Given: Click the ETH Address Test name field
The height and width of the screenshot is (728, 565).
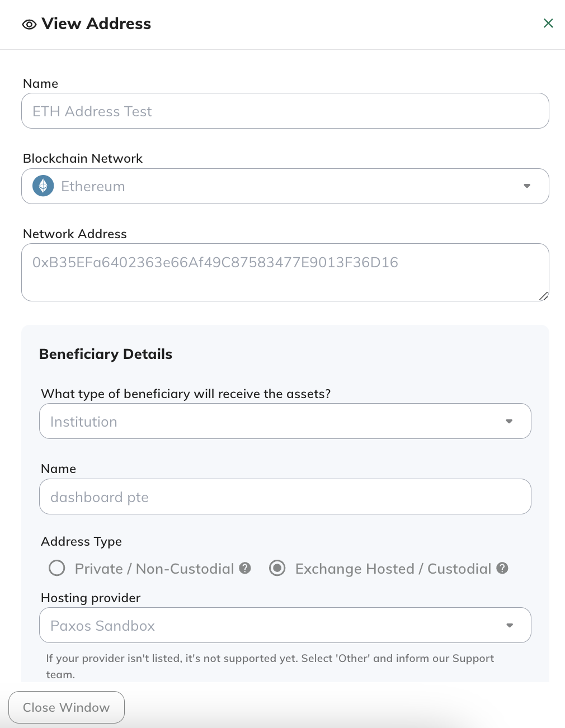Looking at the screenshot, I should 285,111.
